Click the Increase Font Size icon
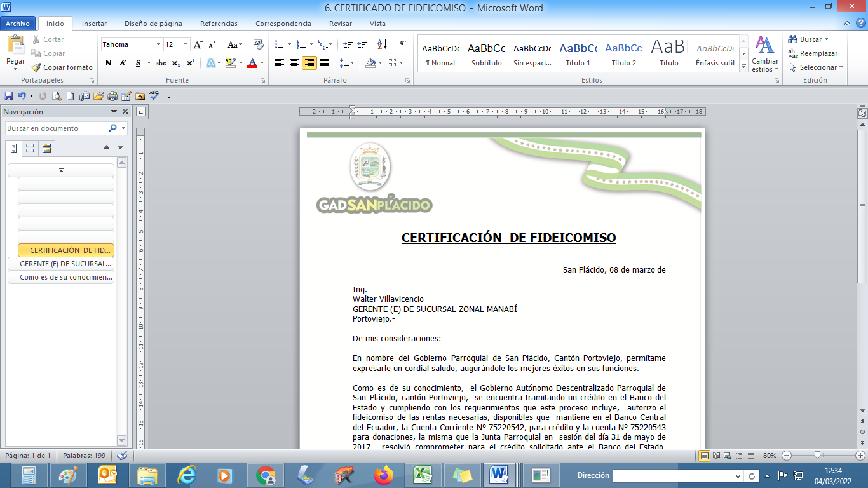 click(198, 44)
